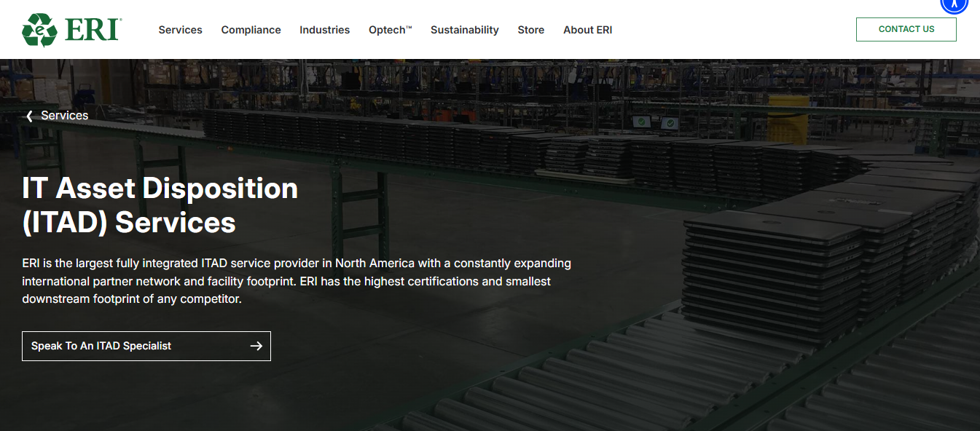Follow the Services breadcrumb link
The image size is (980, 431).
(64, 116)
